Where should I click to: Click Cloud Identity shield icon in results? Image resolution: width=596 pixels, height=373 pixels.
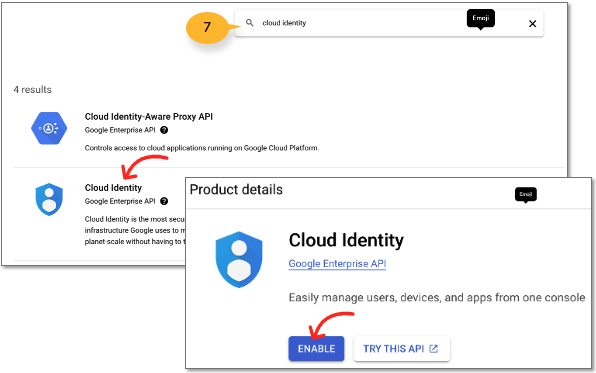(x=49, y=199)
